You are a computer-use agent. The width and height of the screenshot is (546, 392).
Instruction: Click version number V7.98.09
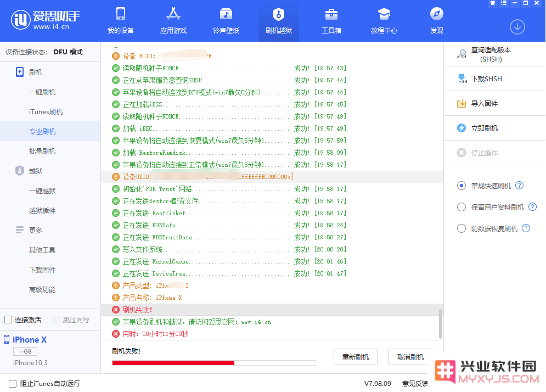pyautogui.click(x=378, y=384)
